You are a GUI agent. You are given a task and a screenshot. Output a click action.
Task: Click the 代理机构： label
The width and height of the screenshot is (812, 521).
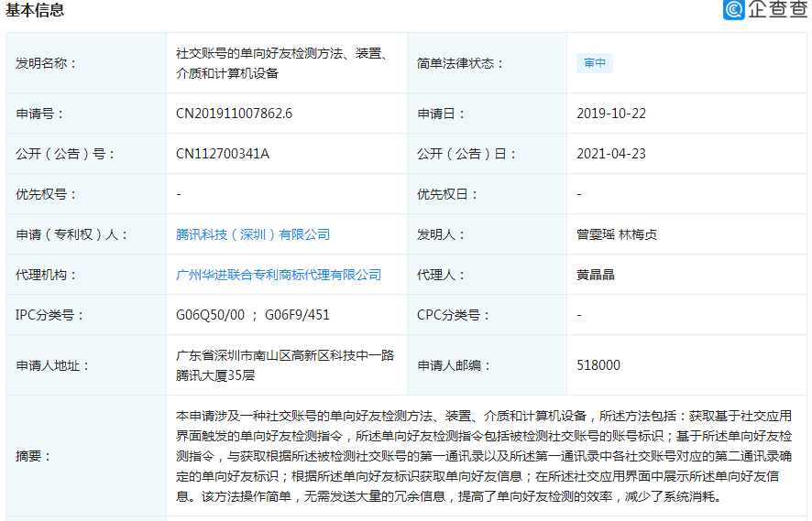47,275
